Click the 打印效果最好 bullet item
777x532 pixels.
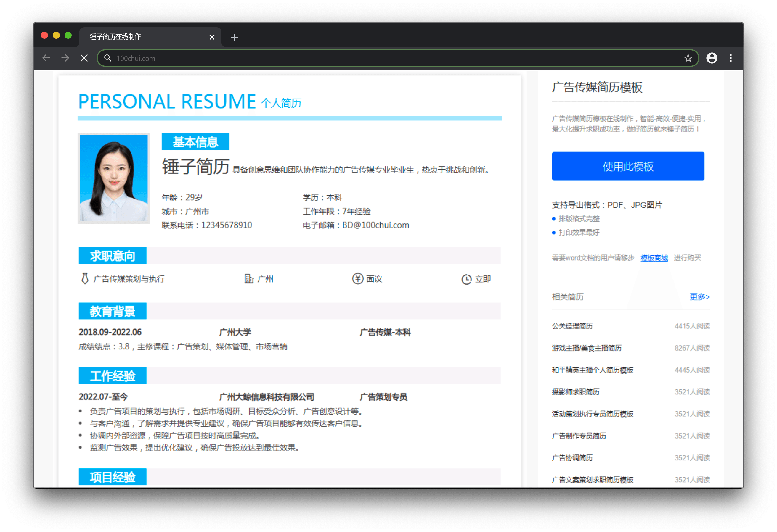579,232
